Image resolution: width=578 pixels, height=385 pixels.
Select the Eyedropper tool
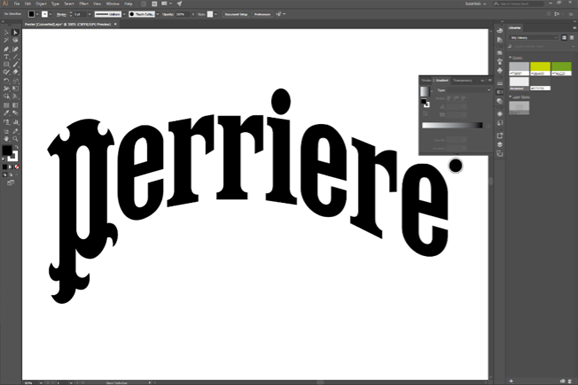(x=6, y=113)
